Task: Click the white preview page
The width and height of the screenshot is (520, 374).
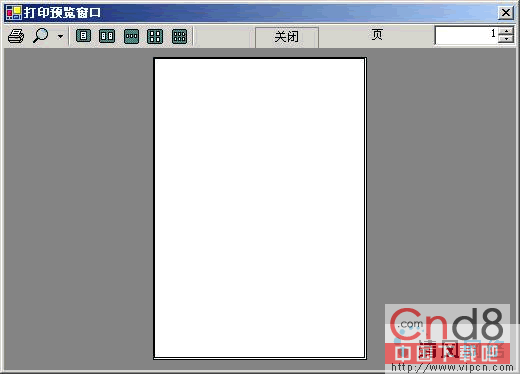Action: tap(260, 208)
